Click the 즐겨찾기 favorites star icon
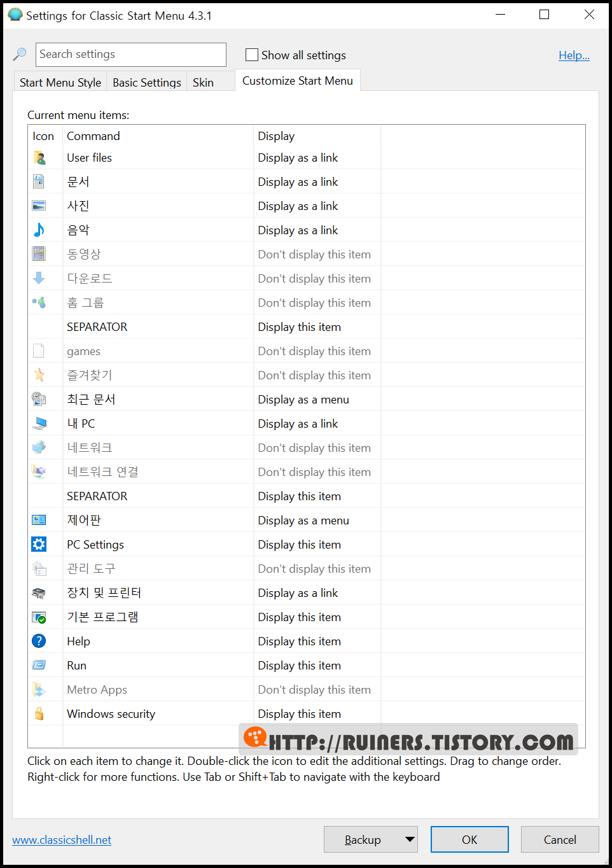612x868 pixels. (39, 375)
